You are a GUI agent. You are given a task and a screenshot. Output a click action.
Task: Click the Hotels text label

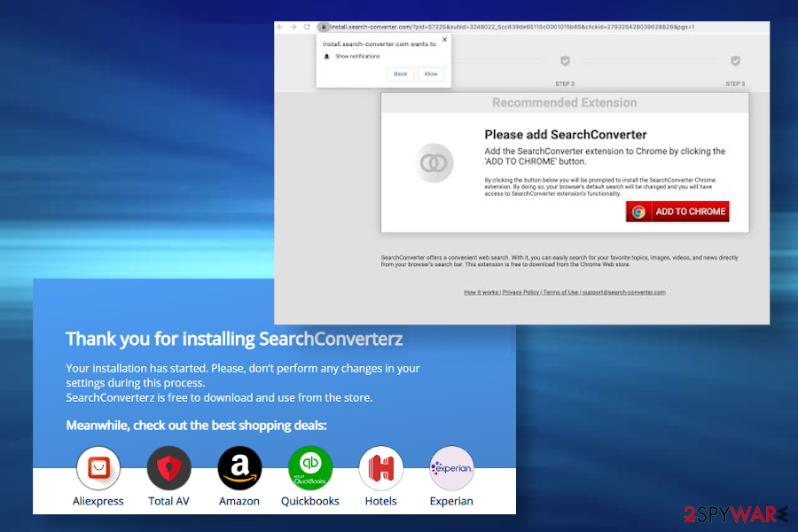click(380, 501)
